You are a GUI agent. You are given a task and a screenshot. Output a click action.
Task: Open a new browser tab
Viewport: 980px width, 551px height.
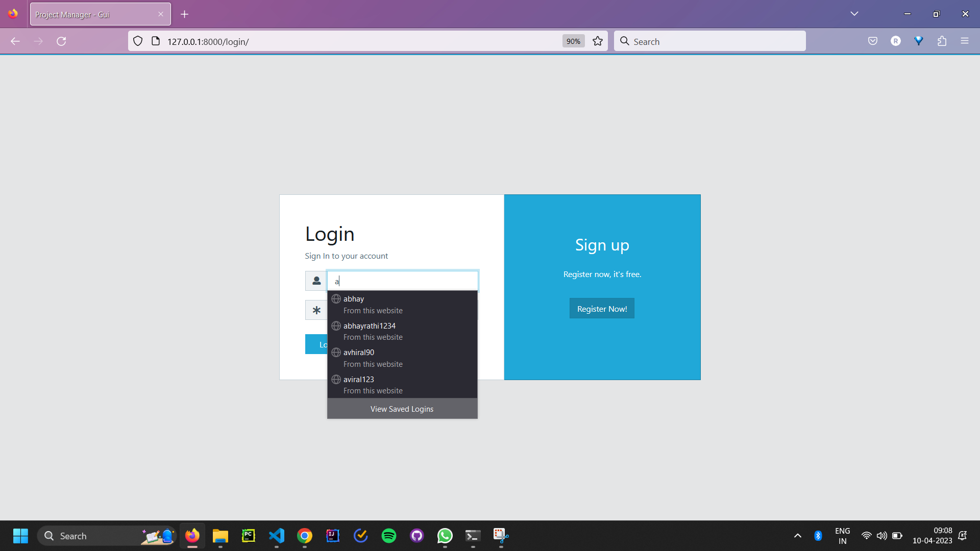pyautogui.click(x=185, y=14)
